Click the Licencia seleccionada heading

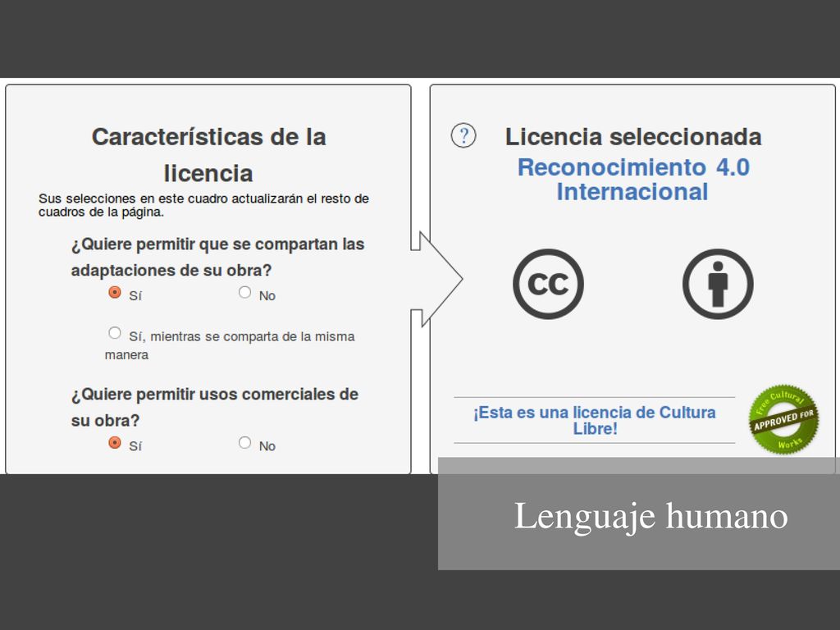pos(633,137)
